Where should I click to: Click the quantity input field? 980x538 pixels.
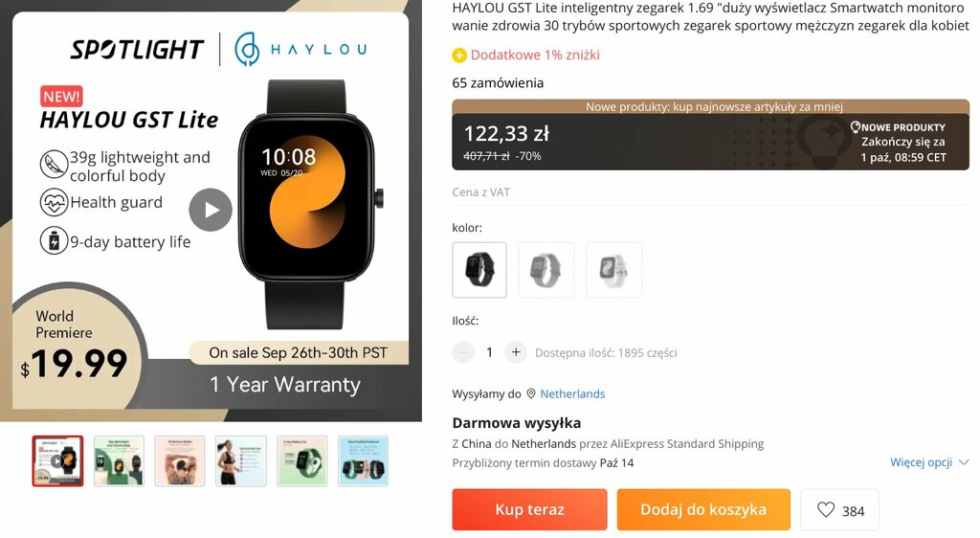point(489,352)
